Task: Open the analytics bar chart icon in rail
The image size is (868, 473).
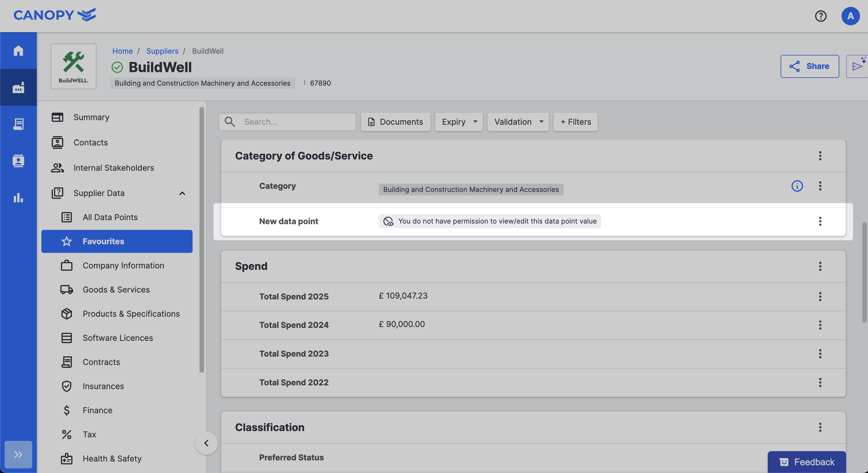Action: point(18,198)
